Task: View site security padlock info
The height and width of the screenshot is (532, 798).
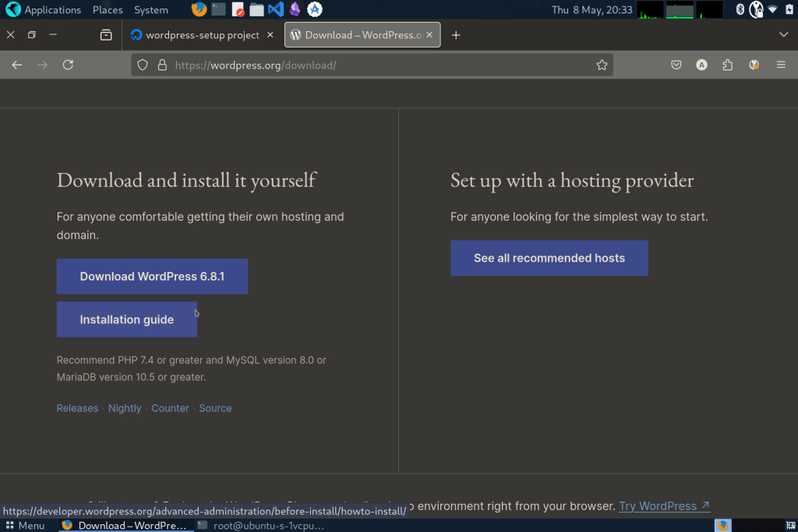Action: point(162,65)
